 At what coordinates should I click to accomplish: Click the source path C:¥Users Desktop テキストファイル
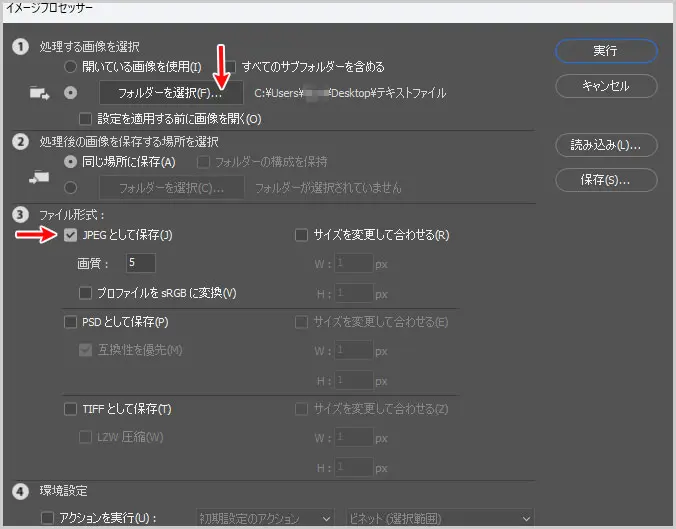point(350,93)
